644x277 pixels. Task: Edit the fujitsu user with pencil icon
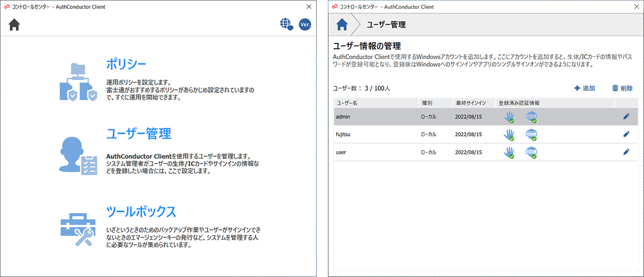626,134
